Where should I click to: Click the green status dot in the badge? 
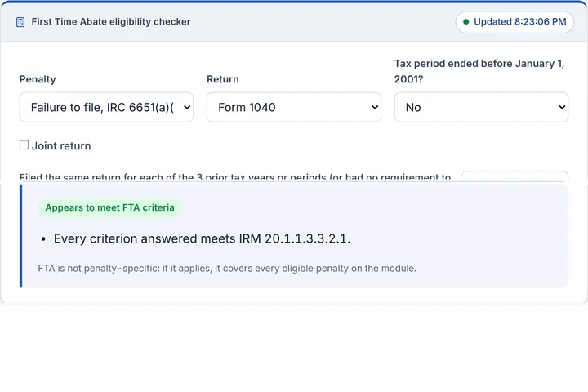click(x=466, y=22)
